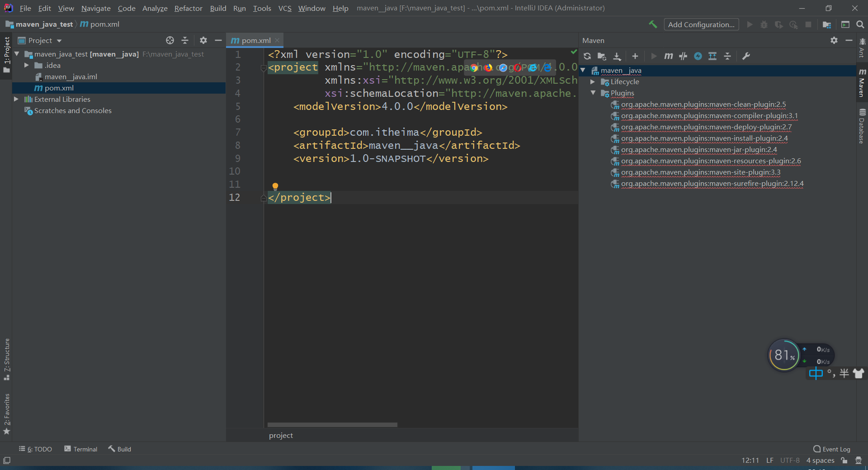Open Project panel gear options
868x470 pixels.
(203, 40)
